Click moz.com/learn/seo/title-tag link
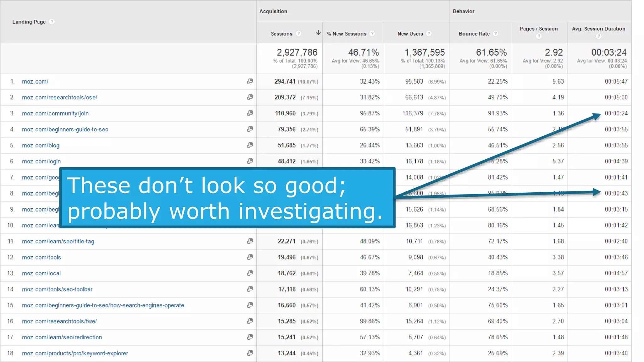644x362 pixels. (58, 241)
